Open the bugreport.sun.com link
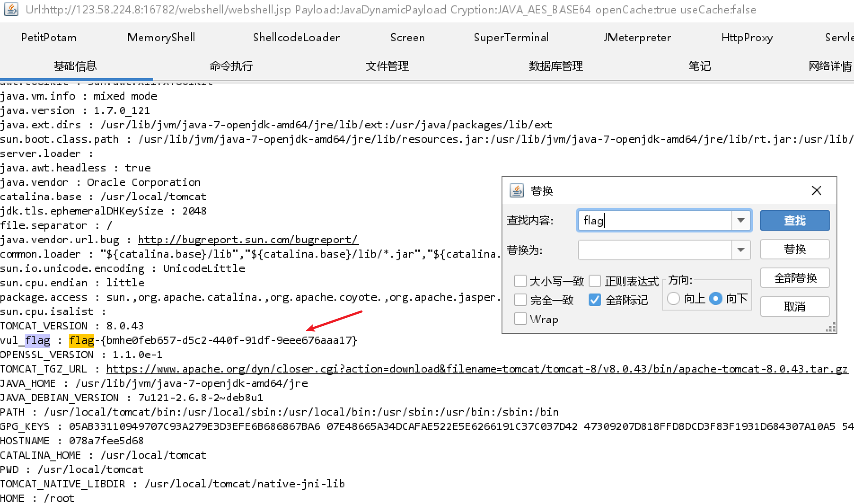 point(248,240)
